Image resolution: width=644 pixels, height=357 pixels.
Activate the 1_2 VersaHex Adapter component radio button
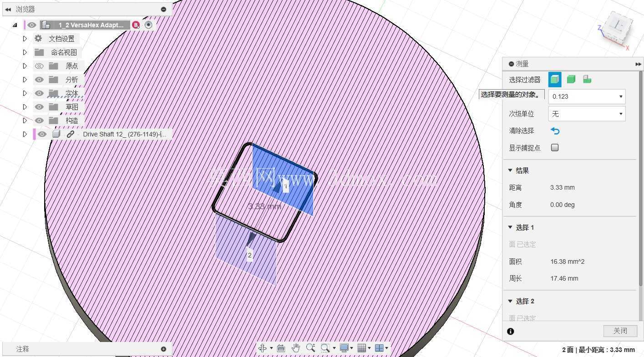click(148, 25)
